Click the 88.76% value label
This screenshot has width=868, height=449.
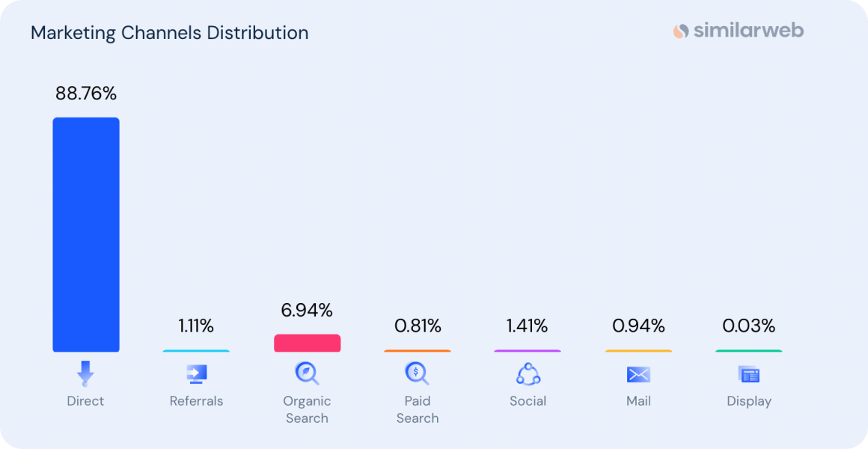(85, 94)
